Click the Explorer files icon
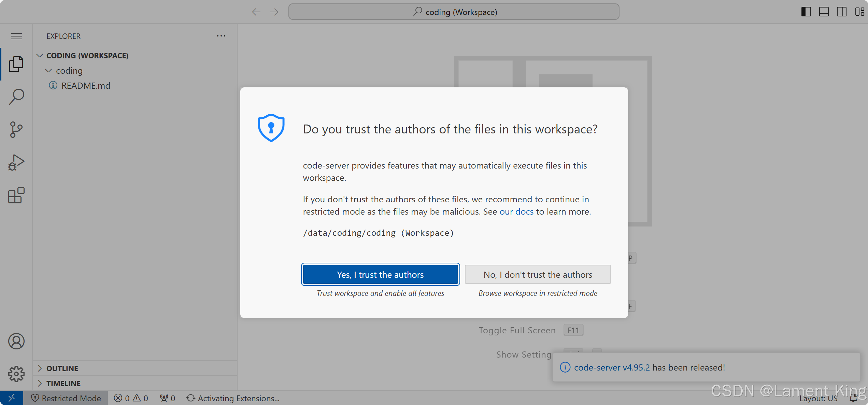 point(16,64)
